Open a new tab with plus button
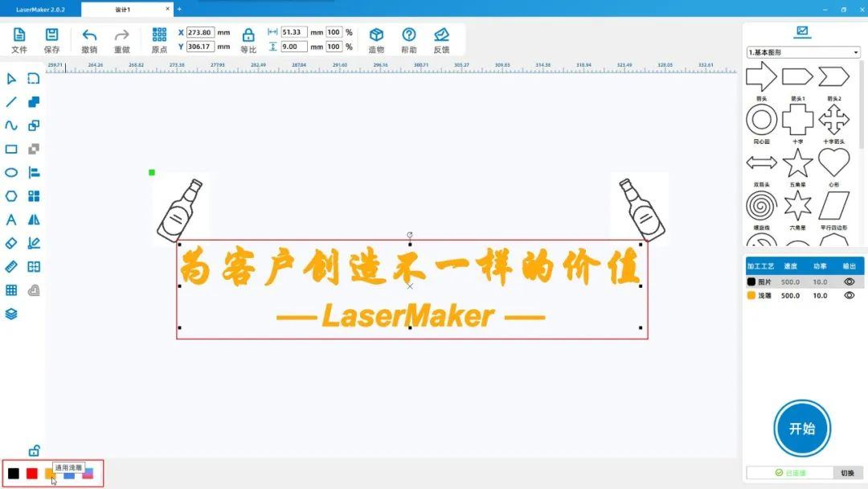 point(179,10)
